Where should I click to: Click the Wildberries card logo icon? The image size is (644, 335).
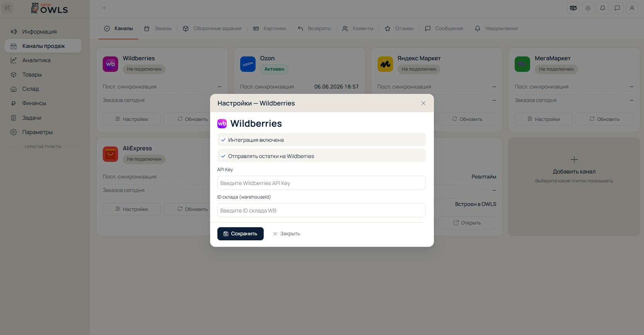[110, 64]
